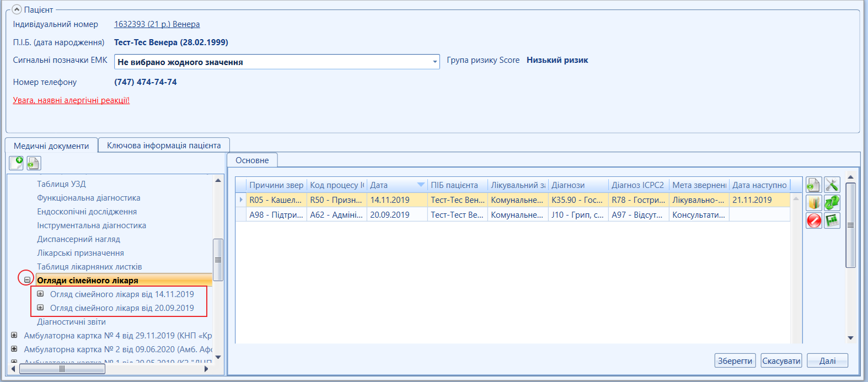The image size is (868, 382).
Task: Click the page icon with the green arrow above the tree
Action: [x=34, y=163]
